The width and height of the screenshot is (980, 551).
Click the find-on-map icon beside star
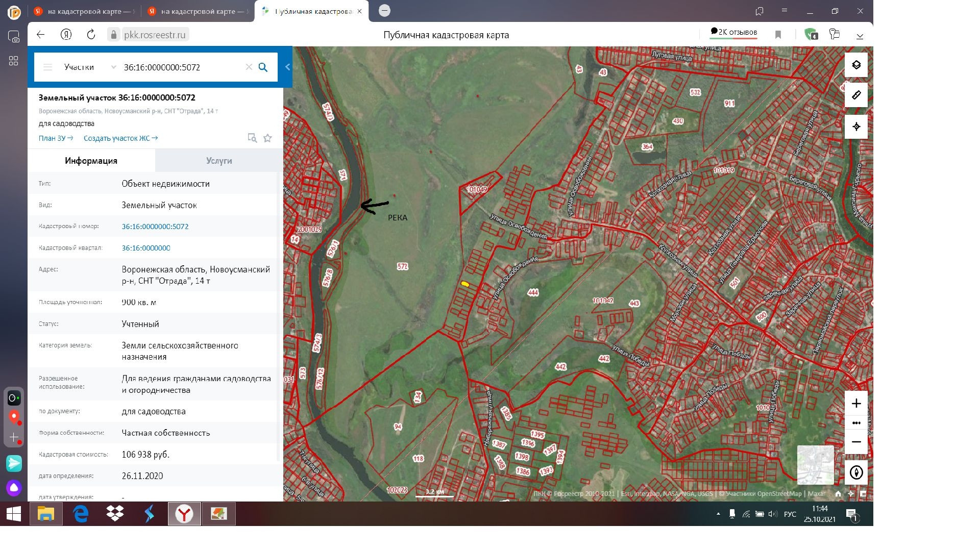pos(252,138)
